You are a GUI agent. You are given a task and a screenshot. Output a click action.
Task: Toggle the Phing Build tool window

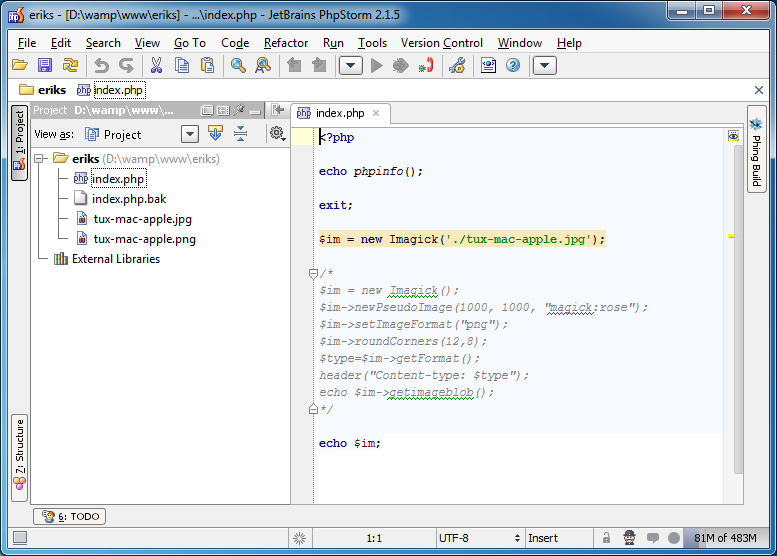(x=756, y=149)
